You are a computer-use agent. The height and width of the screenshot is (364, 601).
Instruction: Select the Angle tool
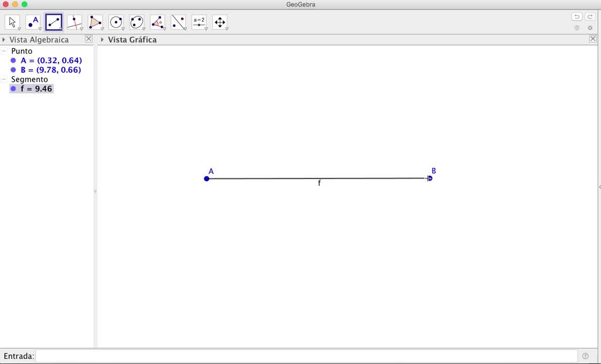157,22
